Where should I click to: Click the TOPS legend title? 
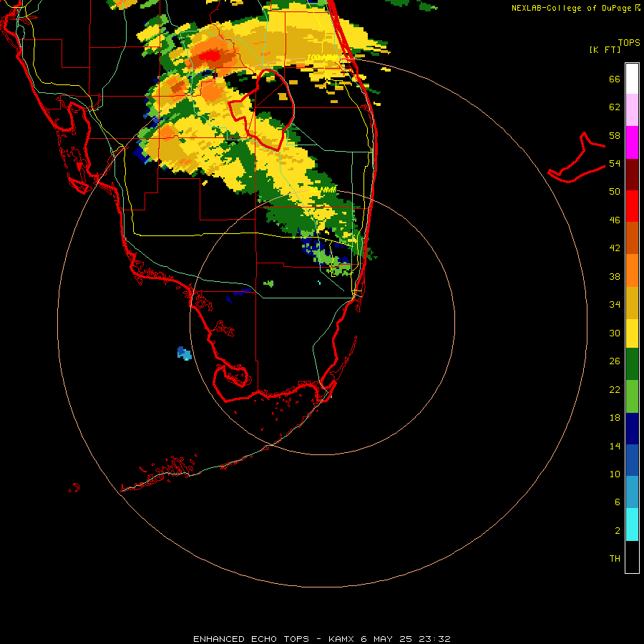tap(629, 42)
